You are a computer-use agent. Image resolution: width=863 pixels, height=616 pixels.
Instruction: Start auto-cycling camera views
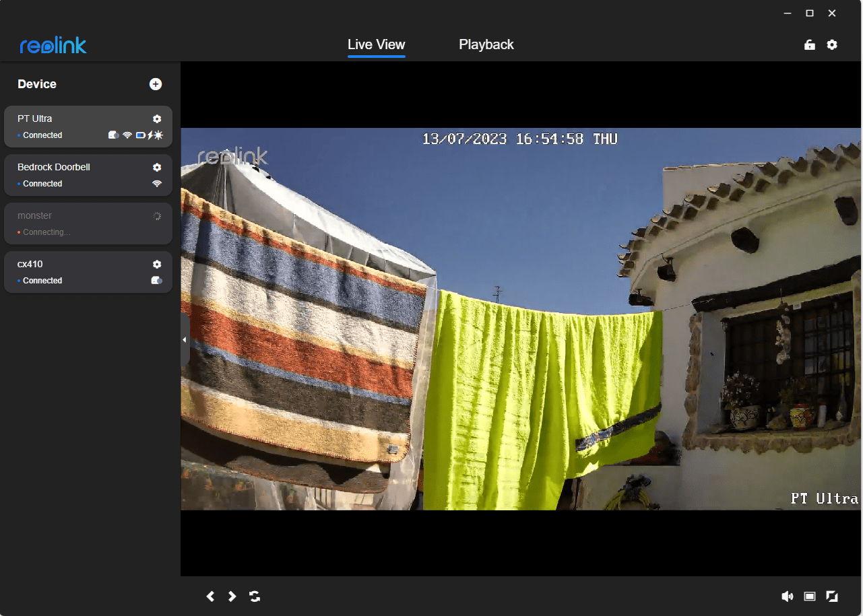[255, 596]
